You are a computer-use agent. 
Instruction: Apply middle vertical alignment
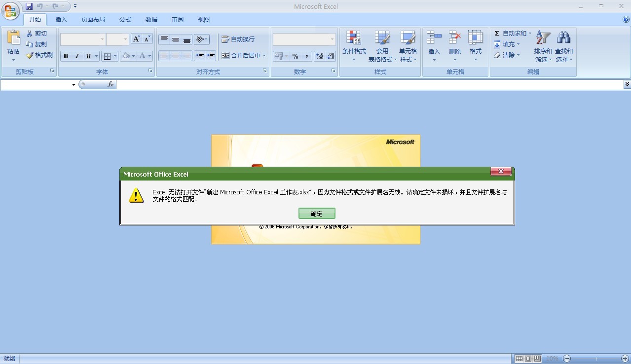click(176, 39)
